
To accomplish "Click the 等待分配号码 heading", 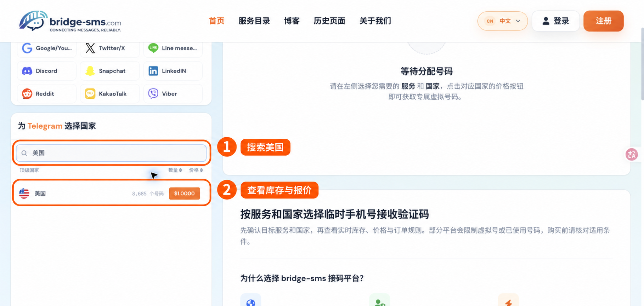I will click(x=426, y=71).
